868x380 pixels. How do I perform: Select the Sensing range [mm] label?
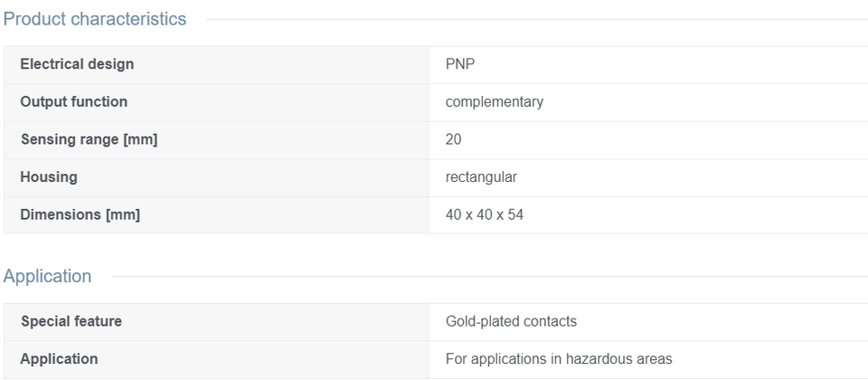point(90,139)
